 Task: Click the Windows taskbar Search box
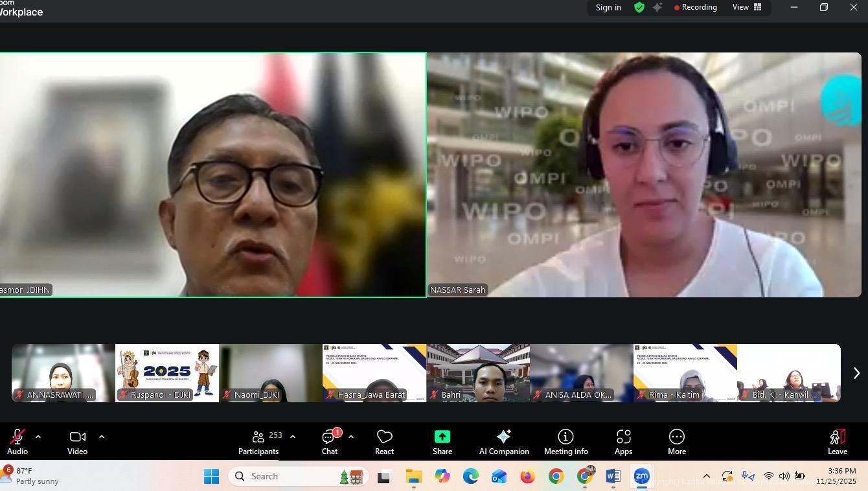[x=298, y=476]
